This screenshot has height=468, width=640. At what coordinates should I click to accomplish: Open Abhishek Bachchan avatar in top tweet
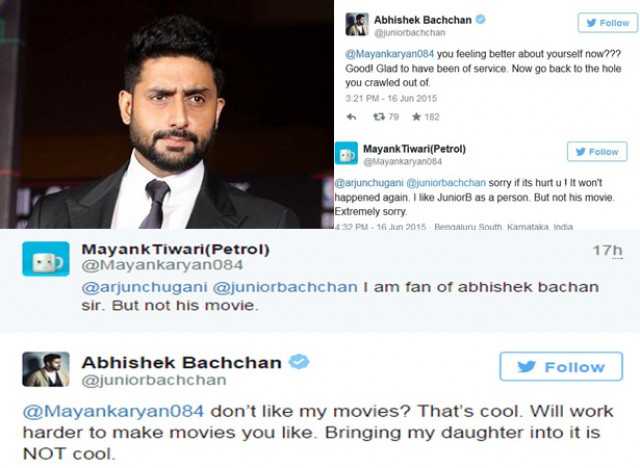(x=357, y=24)
